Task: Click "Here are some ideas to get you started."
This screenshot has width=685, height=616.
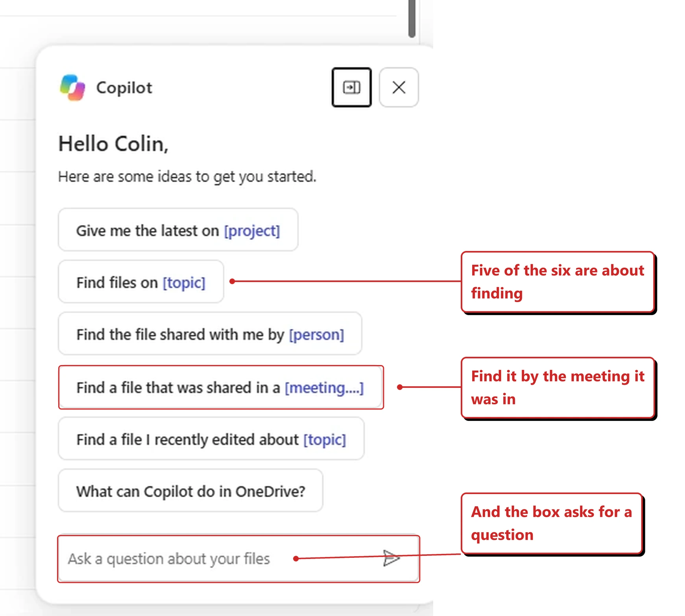Action: tap(187, 177)
